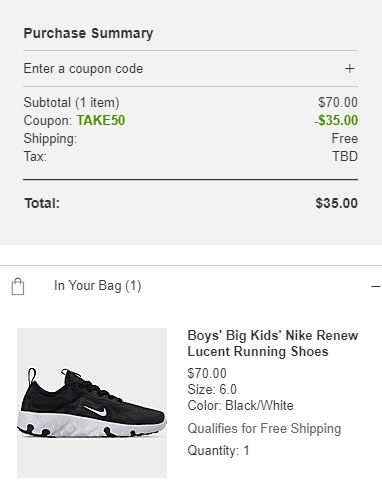Click the 'Enter a coupon code' text

pyautogui.click(x=83, y=69)
